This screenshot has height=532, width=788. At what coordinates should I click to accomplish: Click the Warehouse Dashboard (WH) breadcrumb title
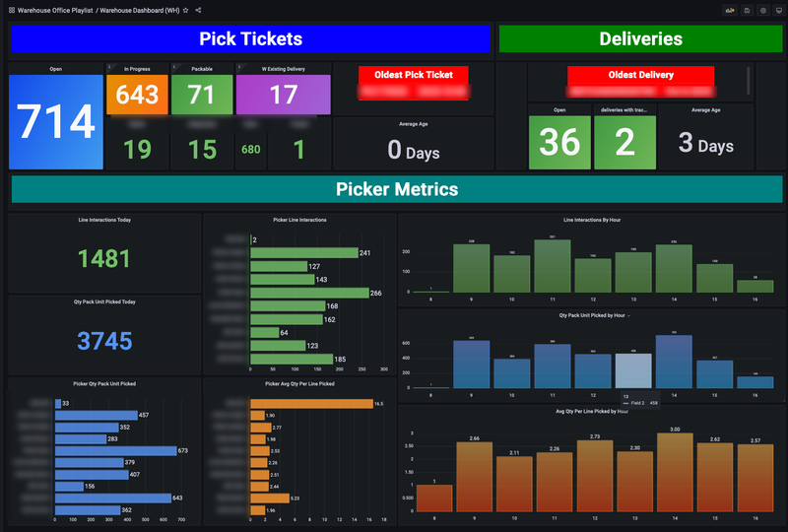[140, 10]
